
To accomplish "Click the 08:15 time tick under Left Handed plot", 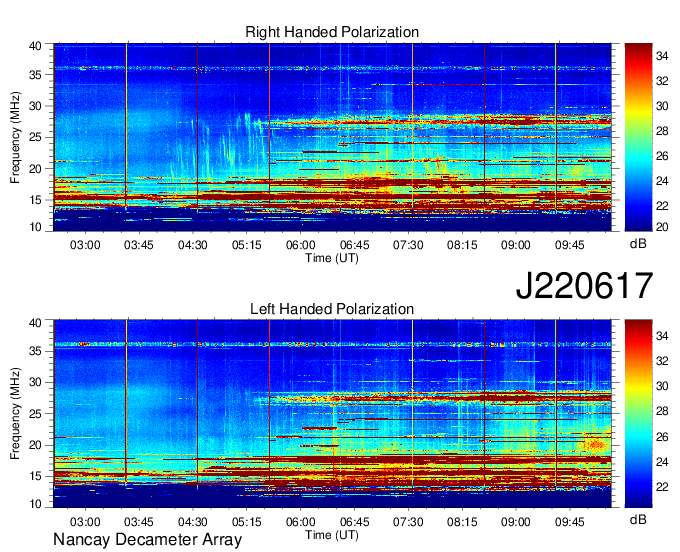I will pyautogui.click(x=462, y=521).
